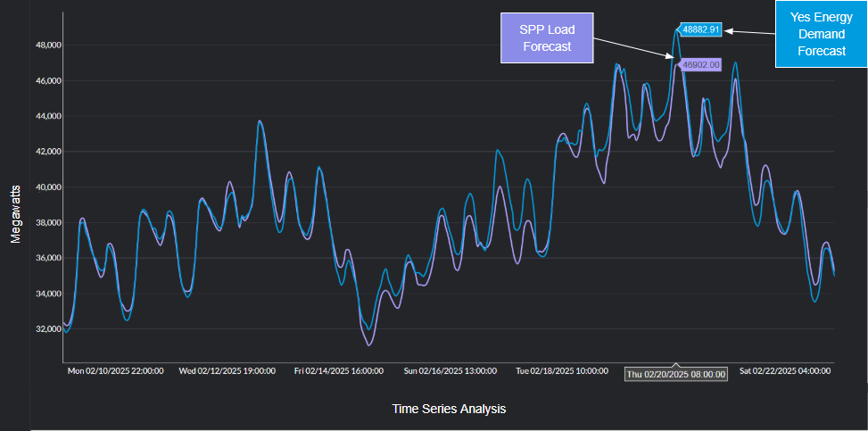The width and height of the screenshot is (868, 431).
Task: Click the Yes Energy Demand Forecast callout
Action: [821, 34]
